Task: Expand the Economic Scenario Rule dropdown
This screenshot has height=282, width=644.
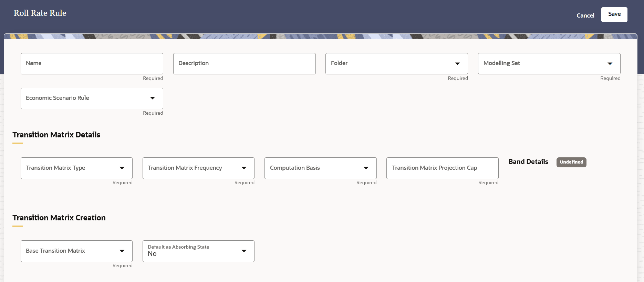Action: (x=92, y=98)
